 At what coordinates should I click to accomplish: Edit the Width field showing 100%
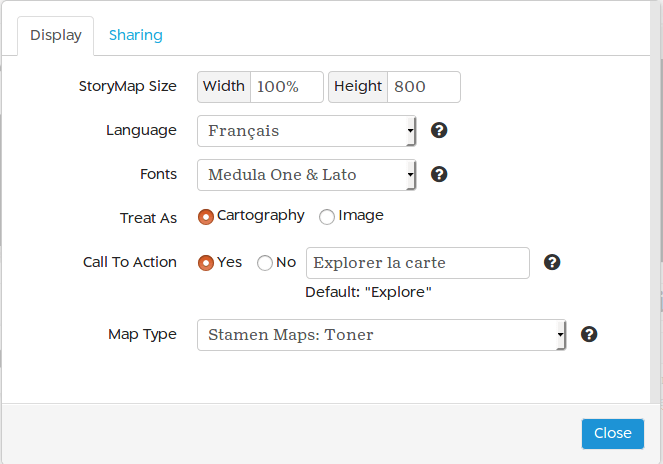click(287, 87)
